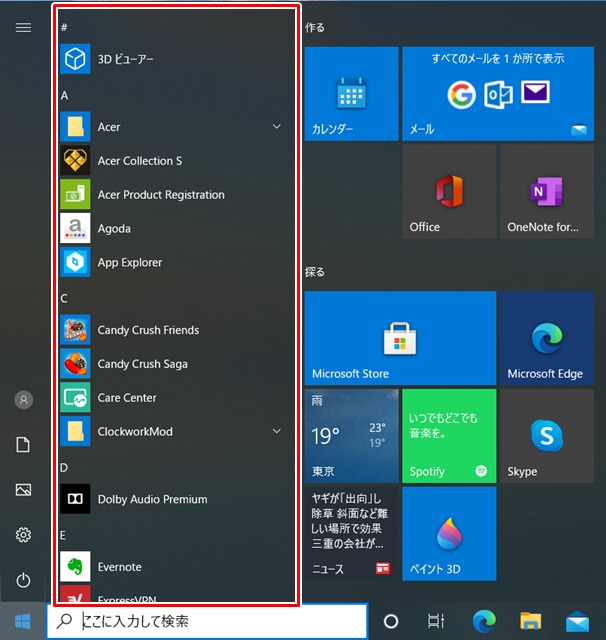Click the Agoda label text

click(114, 229)
